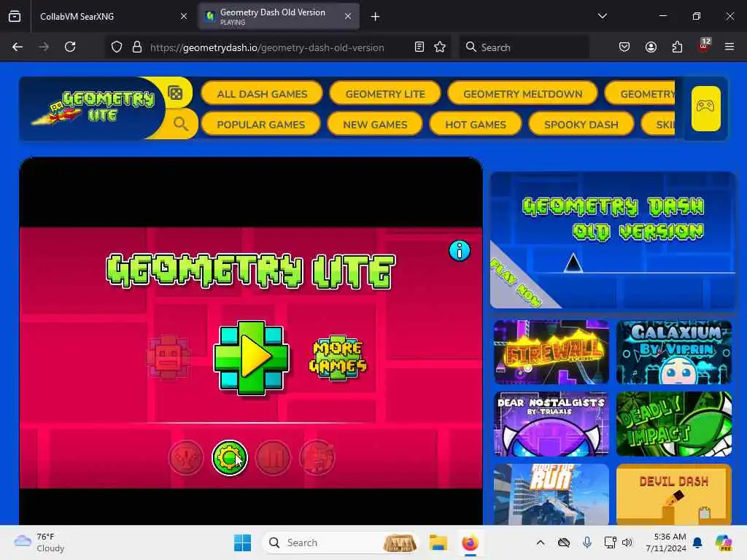This screenshot has width=747, height=560.
Task: Close the CollabVM SearXNG tab
Action: (183, 16)
